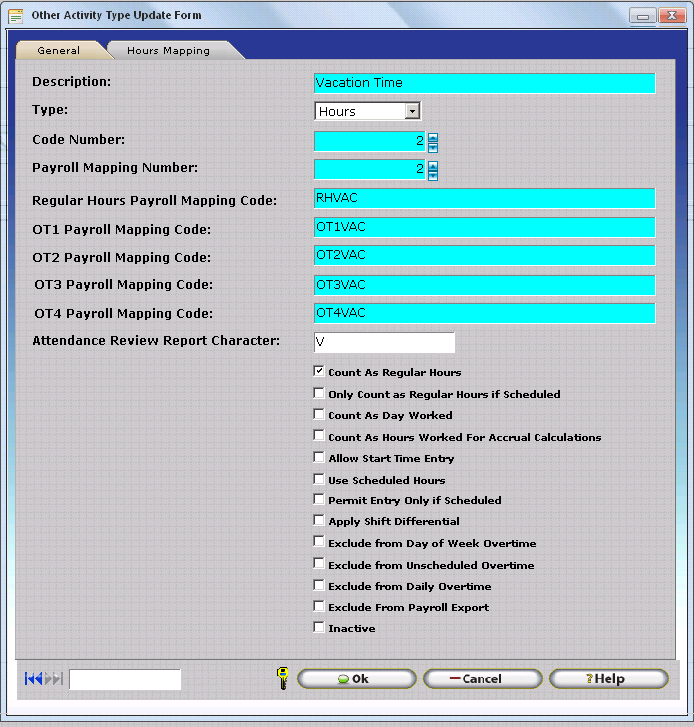
Task: Click the yellow key security icon
Action: [282, 679]
